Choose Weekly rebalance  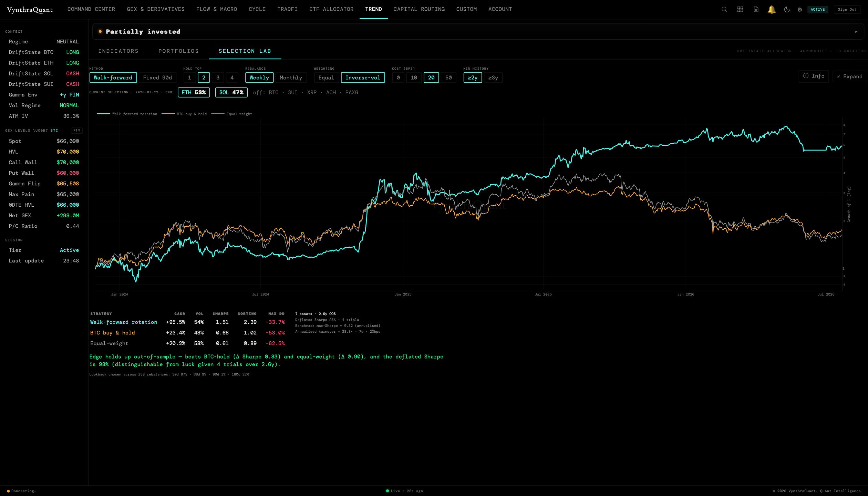pyautogui.click(x=259, y=77)
